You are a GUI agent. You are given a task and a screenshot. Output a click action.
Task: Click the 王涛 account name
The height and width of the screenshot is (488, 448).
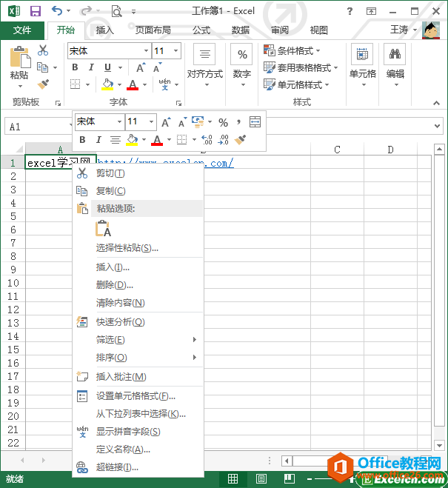[399, 30]
